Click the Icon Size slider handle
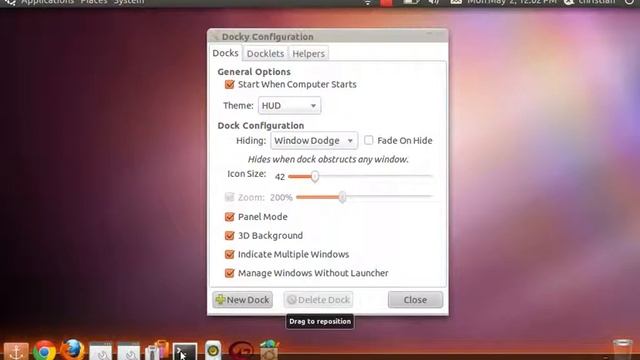This screenshot has width=640, height=360. click(x=315, y=176)
